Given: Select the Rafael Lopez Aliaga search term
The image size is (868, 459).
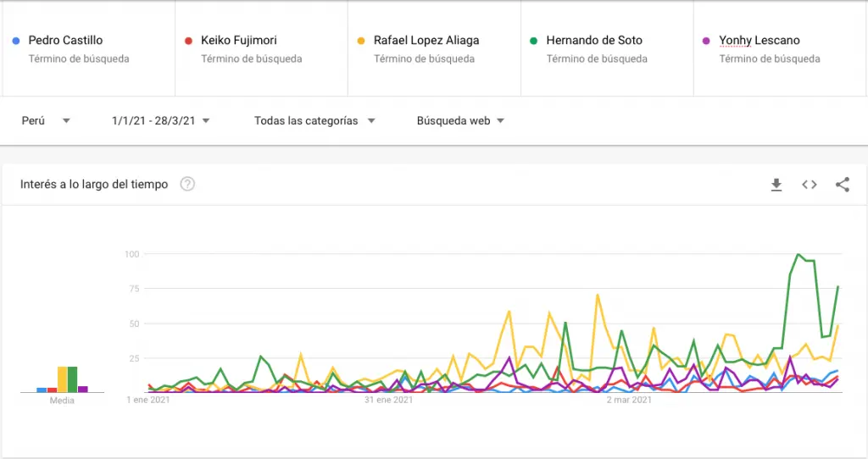Looking at the screenshot, I should click(x=426, y=41).
